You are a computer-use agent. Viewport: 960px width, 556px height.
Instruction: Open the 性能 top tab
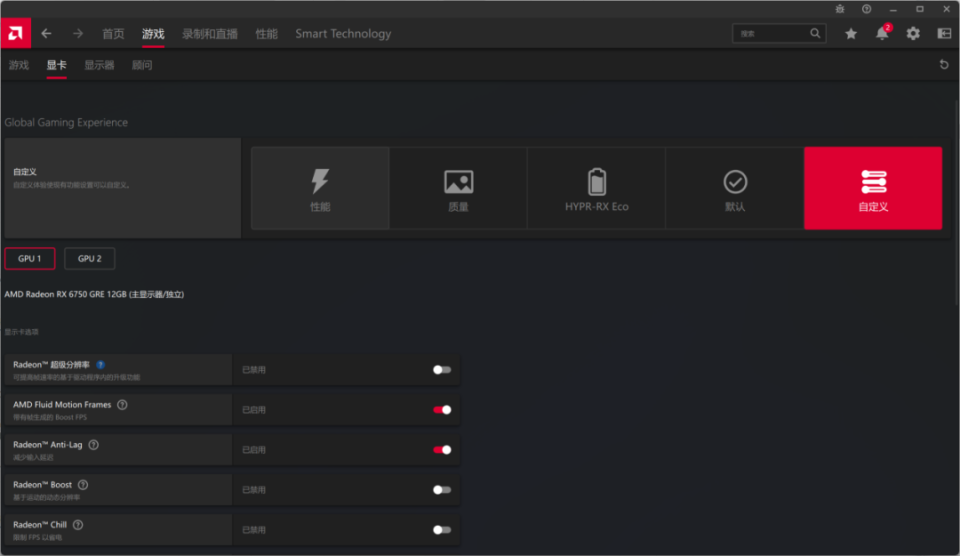tap(266, 34)
